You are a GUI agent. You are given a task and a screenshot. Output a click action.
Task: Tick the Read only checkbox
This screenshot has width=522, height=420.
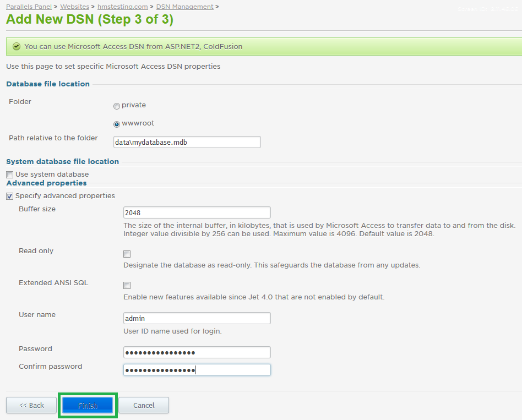coord(127,254)
